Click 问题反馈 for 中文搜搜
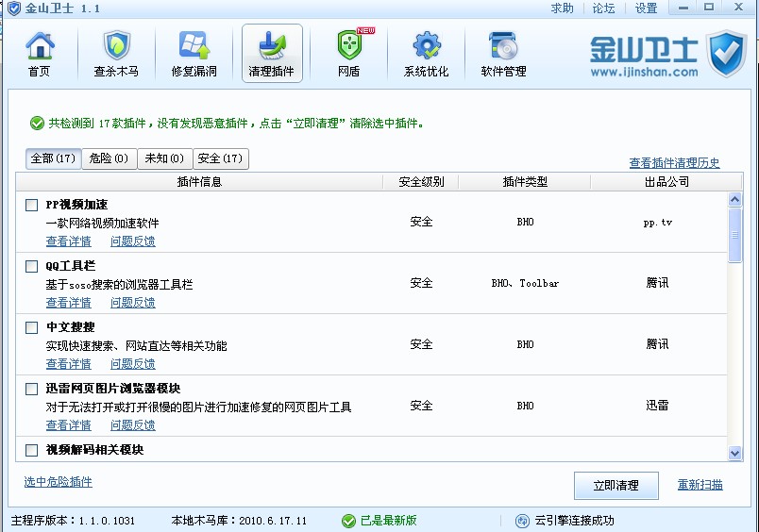This screenshot has height=532, width=759. (x=132, y=364)
